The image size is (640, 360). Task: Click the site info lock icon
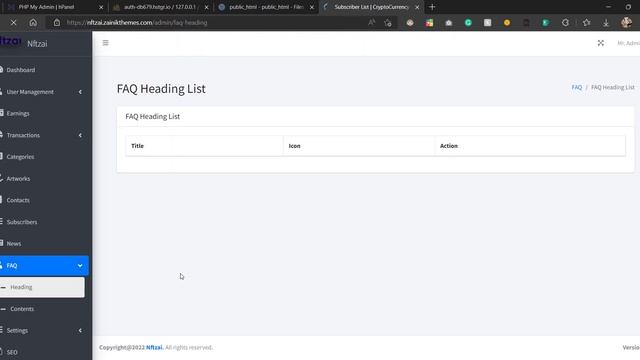57,23
